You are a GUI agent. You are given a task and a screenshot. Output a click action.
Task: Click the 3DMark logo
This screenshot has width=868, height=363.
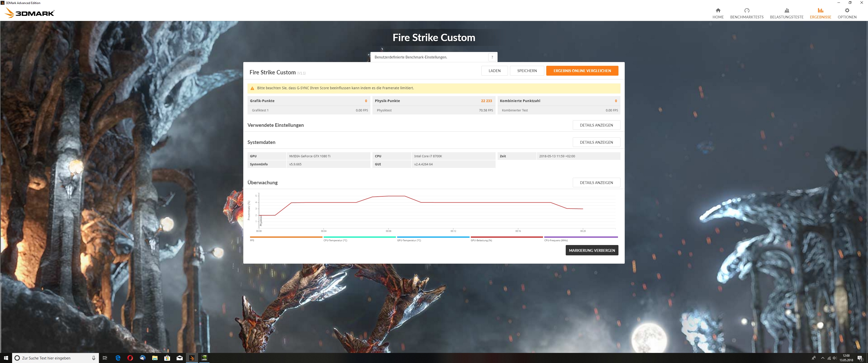pos(30,13)
